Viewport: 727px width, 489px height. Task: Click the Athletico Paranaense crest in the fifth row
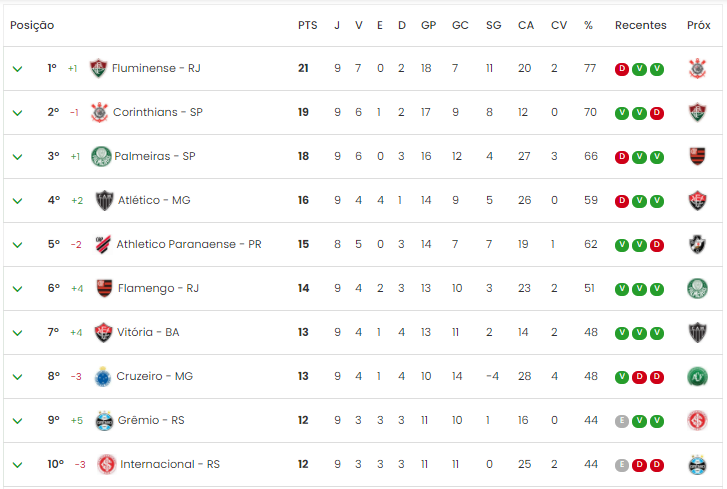pyautogui.click(x=103, y=244)
